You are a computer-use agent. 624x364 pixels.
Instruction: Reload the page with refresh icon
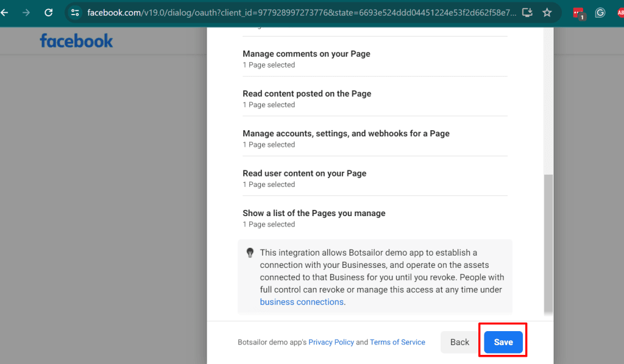click(49, 12)
